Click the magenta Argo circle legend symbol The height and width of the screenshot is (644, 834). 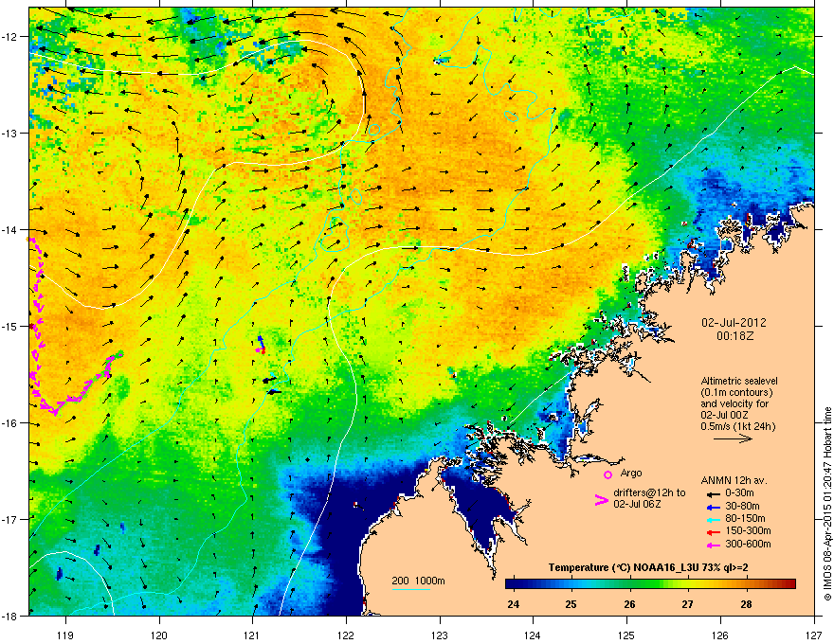tap(607, 474)
